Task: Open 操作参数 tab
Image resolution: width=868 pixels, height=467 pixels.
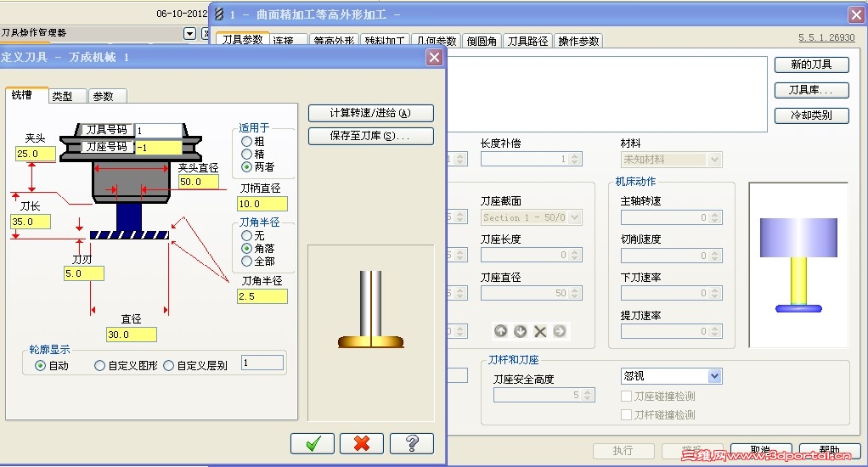Action: (578, 41)
